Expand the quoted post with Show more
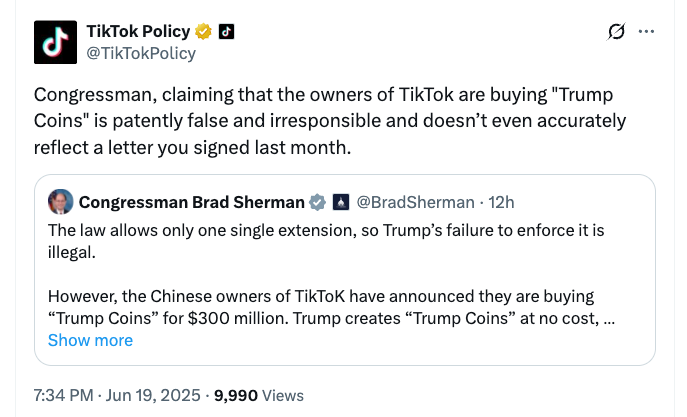 tap(90, 340)
